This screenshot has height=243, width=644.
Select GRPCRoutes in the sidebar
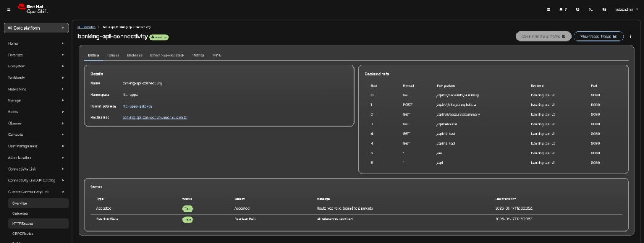click(38, 234)
